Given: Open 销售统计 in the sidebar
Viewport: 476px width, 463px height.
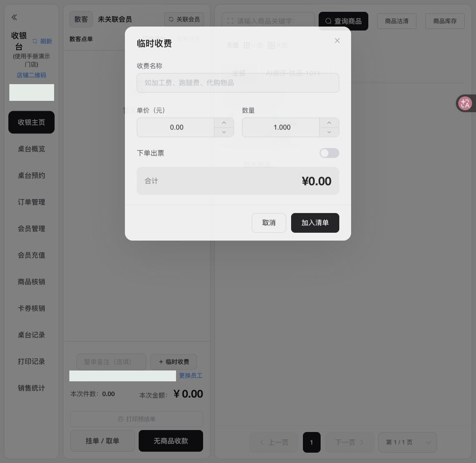Looking at the screenshot, I should pyautogui.click(x=31, y=388).
